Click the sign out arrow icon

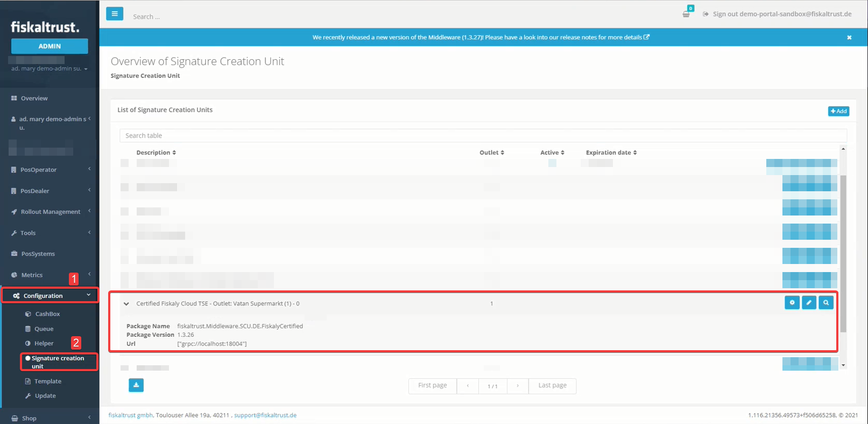point(705,14)
